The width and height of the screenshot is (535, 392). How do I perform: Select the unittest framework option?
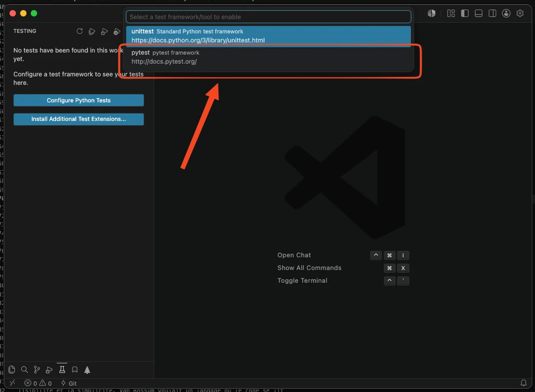268,36
